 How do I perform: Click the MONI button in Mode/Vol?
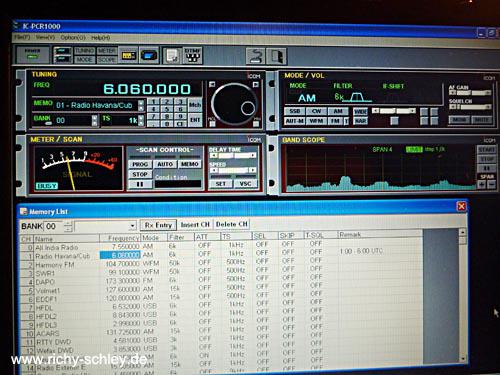point(459,120)
